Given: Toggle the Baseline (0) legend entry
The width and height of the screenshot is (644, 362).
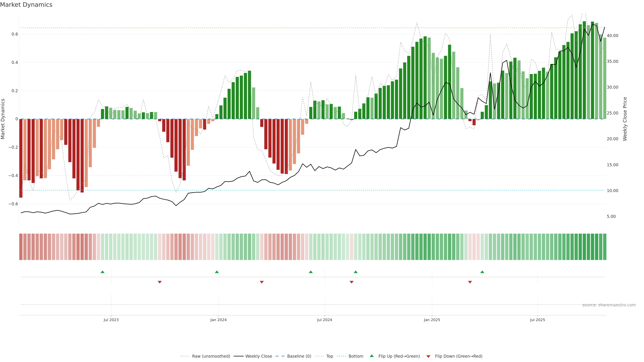Looking at the screenshot, I should [299, 356].
